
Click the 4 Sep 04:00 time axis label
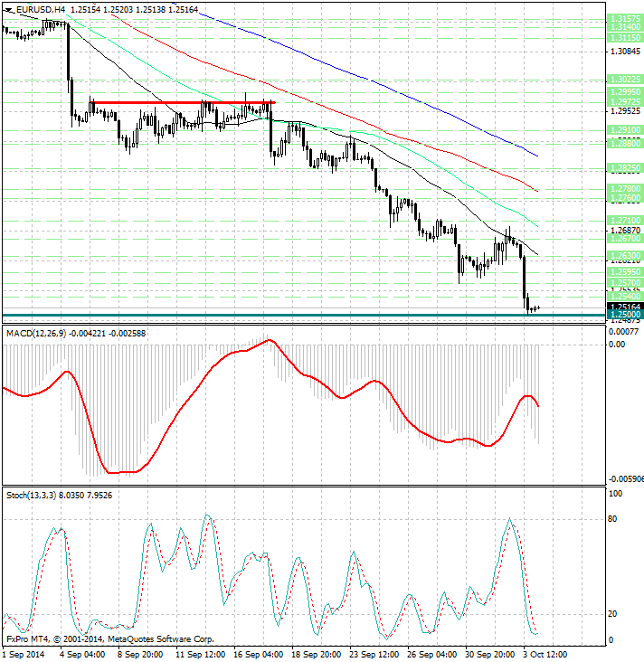pyautogui.click(x=82, y=655)
